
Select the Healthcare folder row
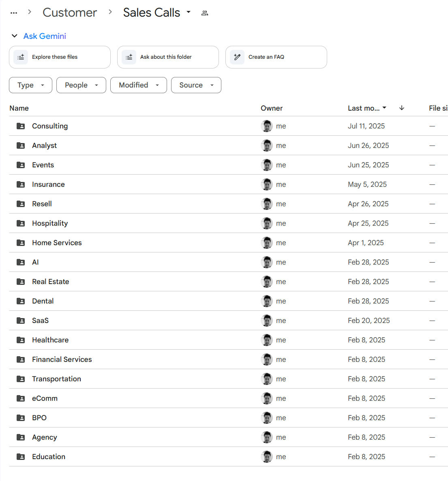coord(228,340)
